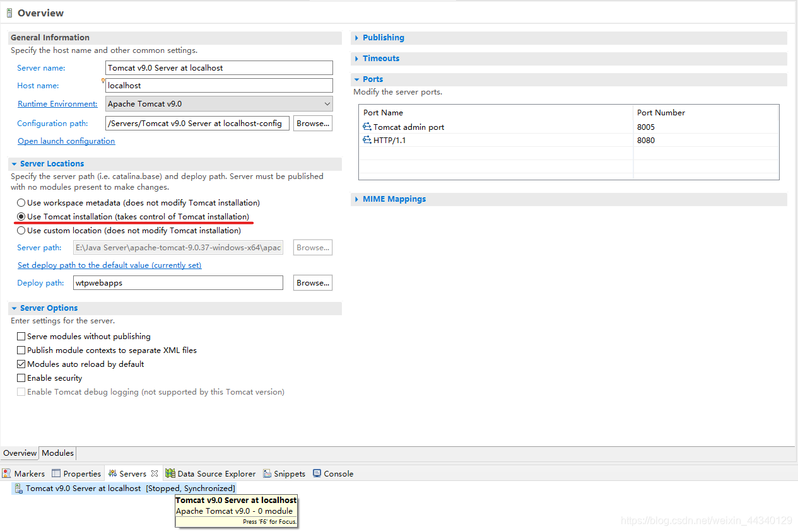Switch to the Modules editor tab
This screenshot has width=798, height=532.
point(57,453)
